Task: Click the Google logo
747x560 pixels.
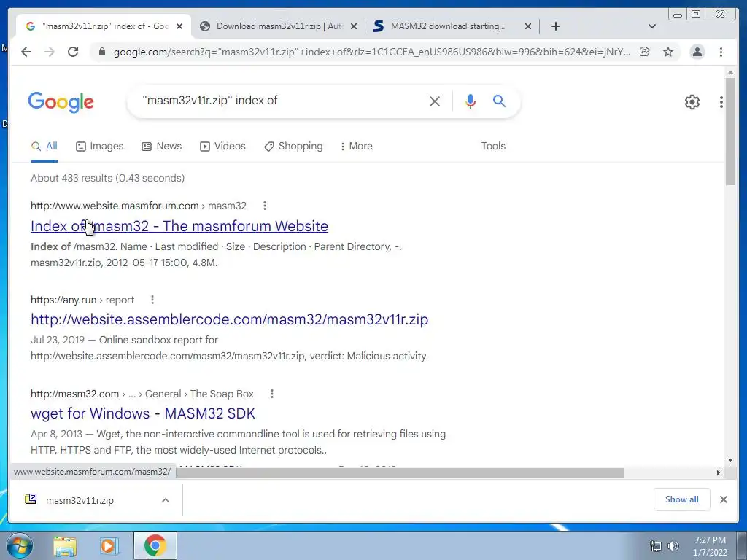Action: click(x=61, y=102)
